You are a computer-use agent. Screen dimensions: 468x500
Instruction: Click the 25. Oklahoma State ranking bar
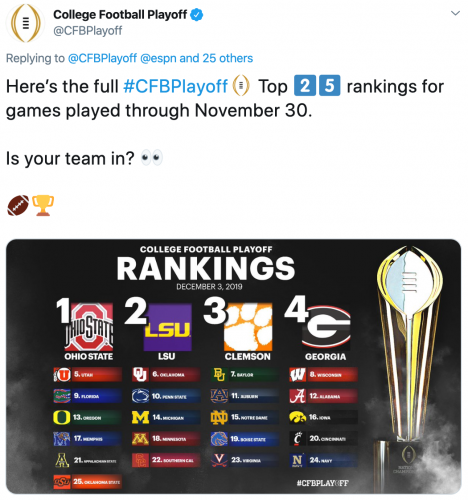coord(88,482)
